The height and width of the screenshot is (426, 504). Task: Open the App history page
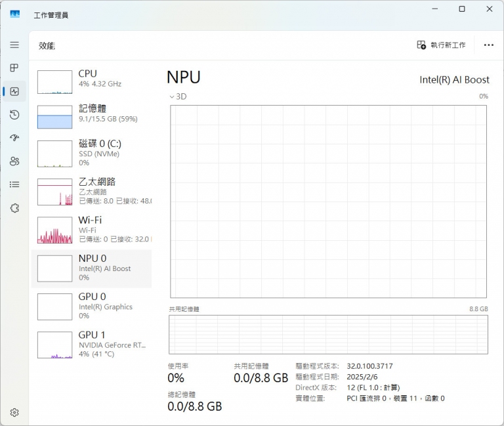(x=14, y=115)
